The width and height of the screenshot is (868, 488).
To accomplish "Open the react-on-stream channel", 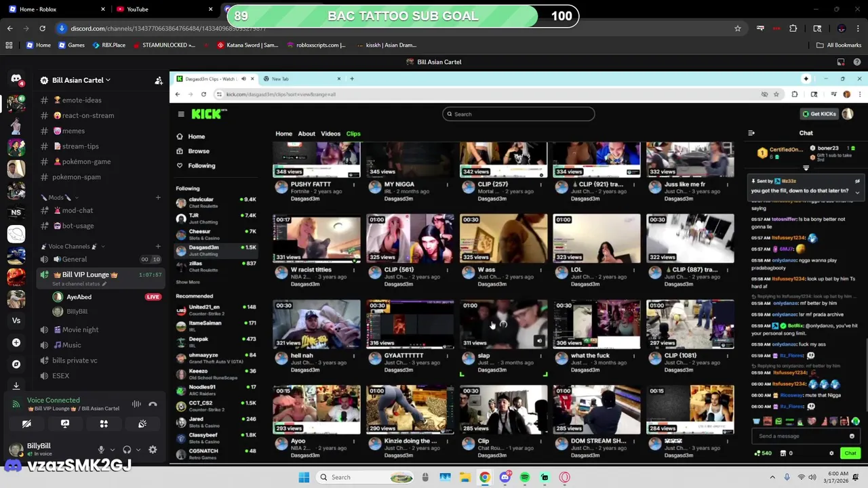I will (x=100, y=115).
